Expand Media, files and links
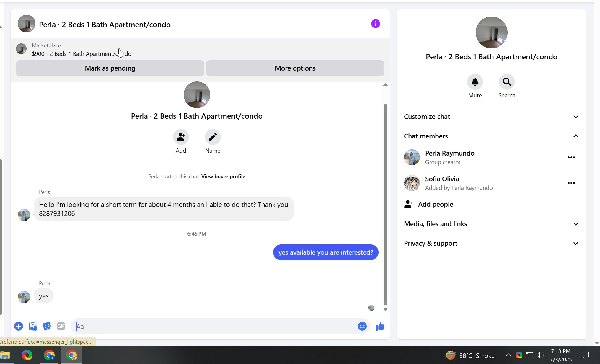Viewport: 600px width, 364px height. pyautogui.click(x=575, y=224)
